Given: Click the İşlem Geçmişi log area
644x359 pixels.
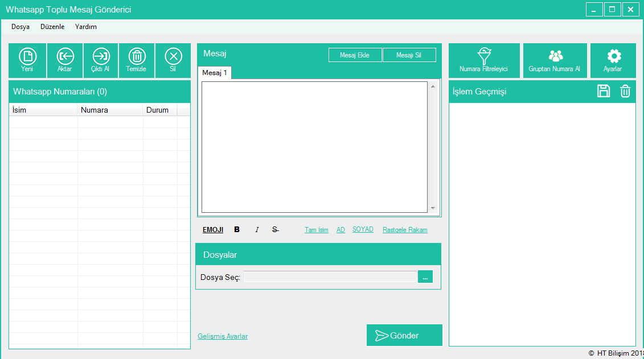Looking at the screenshot, I should pyautogui.click(x=542, y=224).
